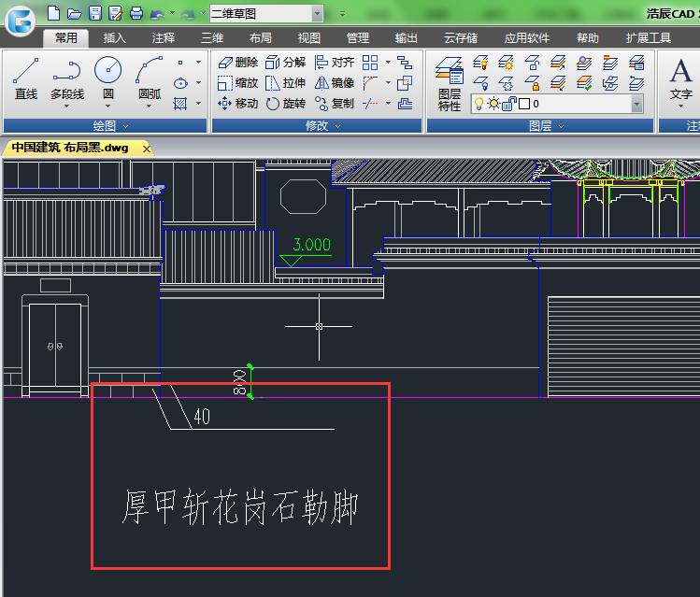Switch to the 三维 ribbon tab
The image size is (700, 597).
(x=212, y=38)
